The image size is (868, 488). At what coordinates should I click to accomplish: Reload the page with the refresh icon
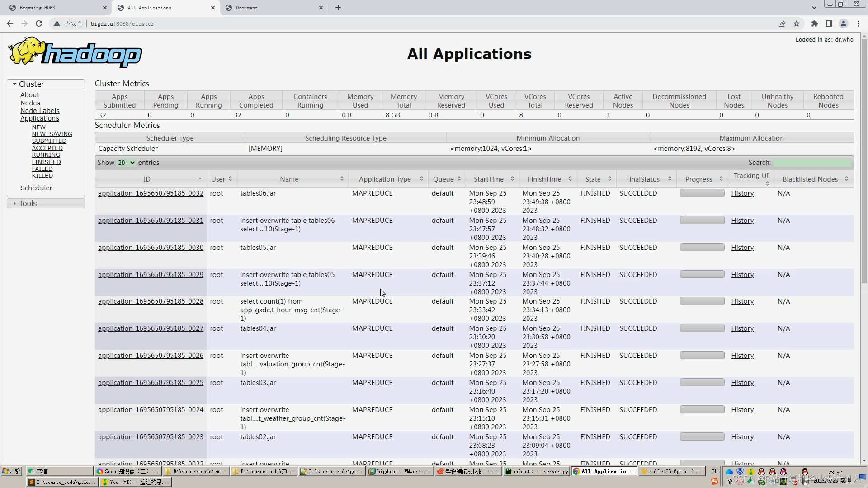point(39,23)
